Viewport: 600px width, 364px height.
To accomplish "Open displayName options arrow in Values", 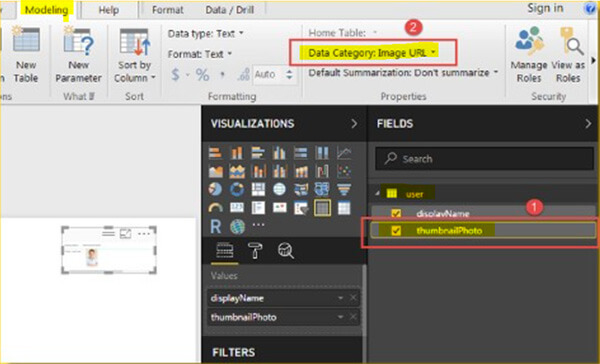I will [x=340, y=298].
